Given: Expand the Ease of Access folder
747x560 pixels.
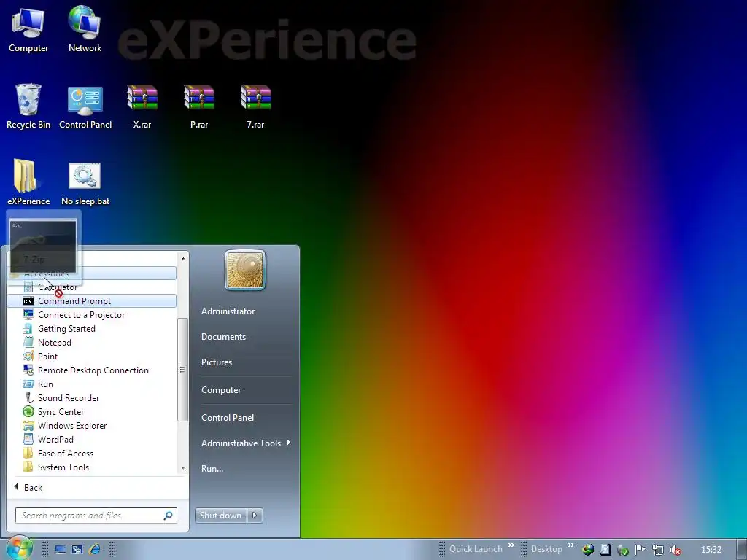Looking at the screenshot, I should pyautogui.click(x=91, y=453).
